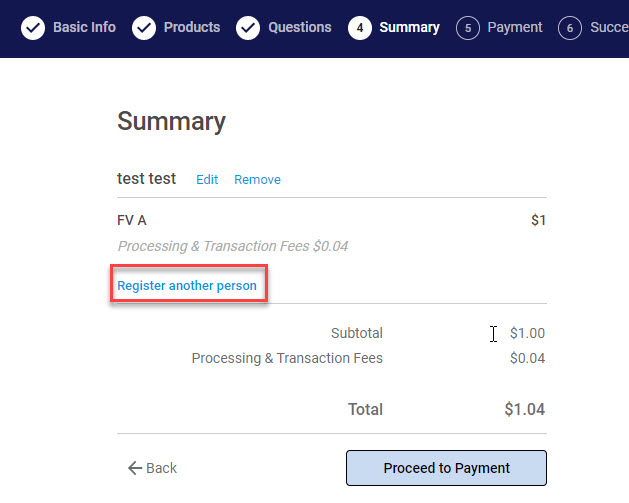Jump to the Payment step label
Image resolution: width=629 pixels, height=503 pixels.
coord(515,28)
